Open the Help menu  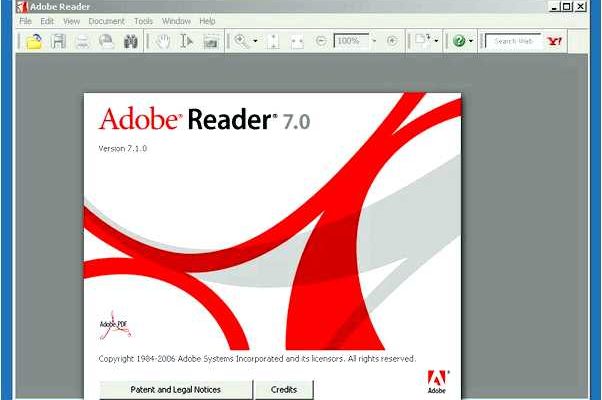(x=207, y=21)
